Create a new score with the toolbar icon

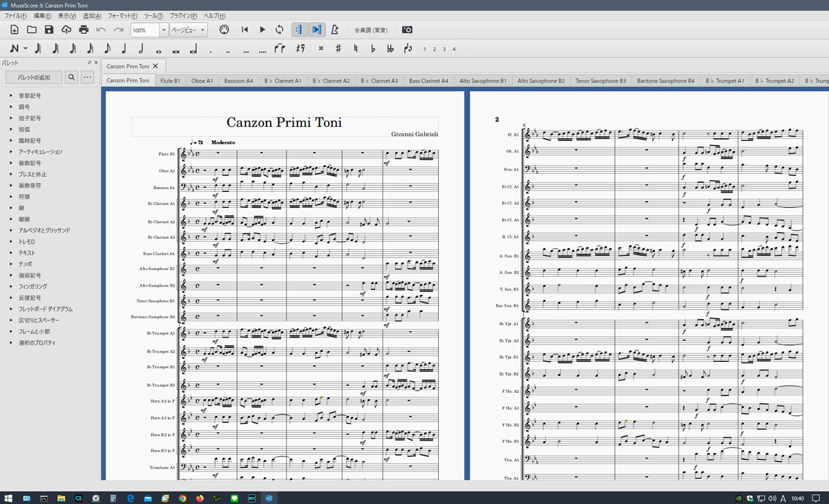coord(15,30)
